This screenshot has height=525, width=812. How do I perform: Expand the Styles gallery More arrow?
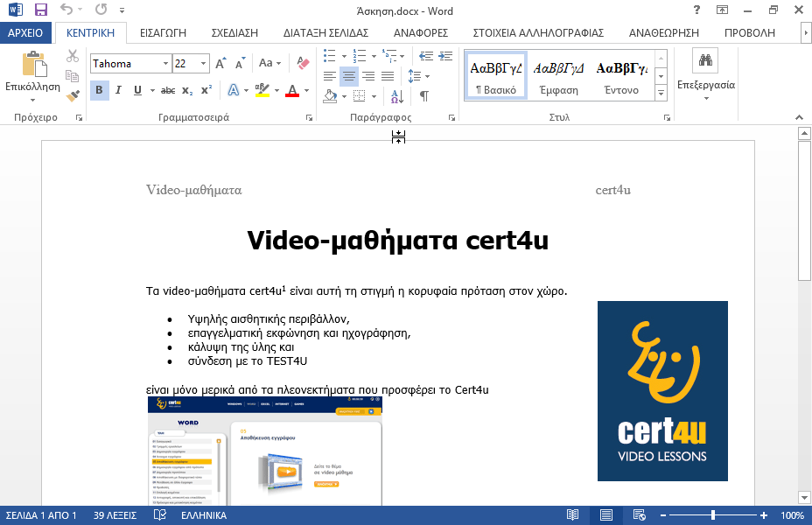tap(661, 93)
